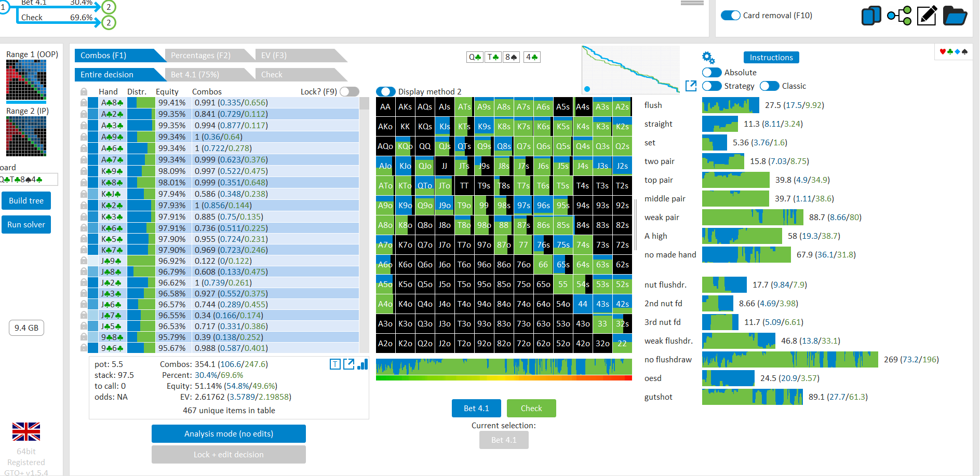Click the hands table vertical scrollbar
Image resolution: width=980 pixels, height=476 pixels.
click(365, 225)
